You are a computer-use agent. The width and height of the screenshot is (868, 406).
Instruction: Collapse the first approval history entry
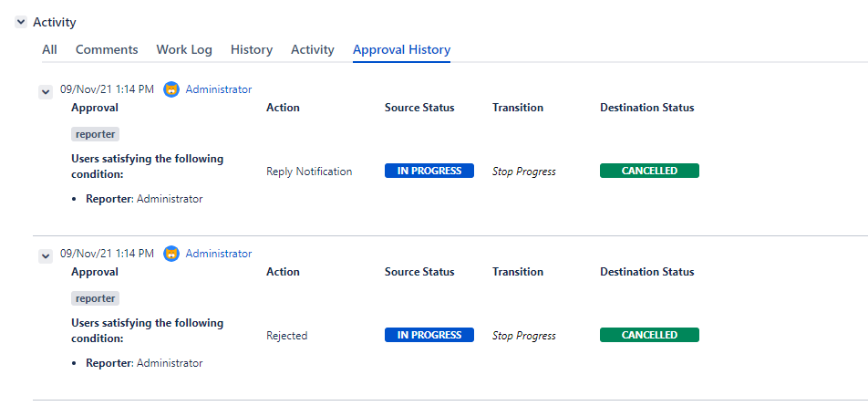[x=45, y=91]
